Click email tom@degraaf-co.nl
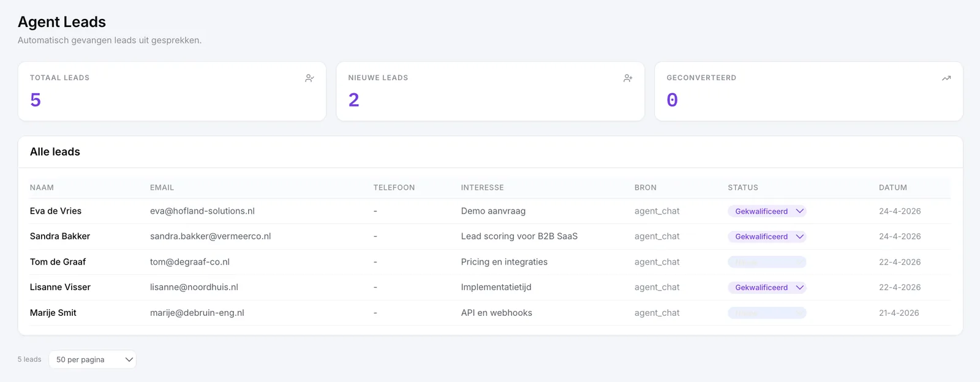This screenshot has width=980, height=382. [x=190, y=261]
